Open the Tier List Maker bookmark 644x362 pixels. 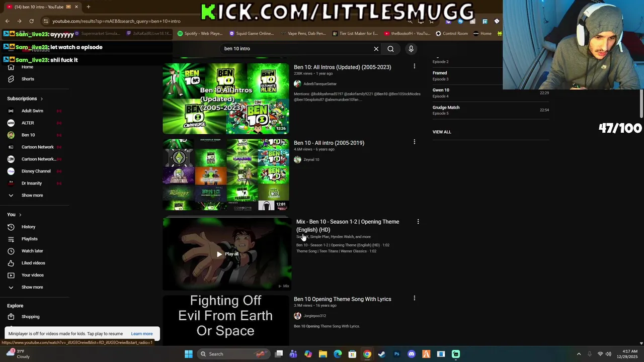click(x=355, y=34)
